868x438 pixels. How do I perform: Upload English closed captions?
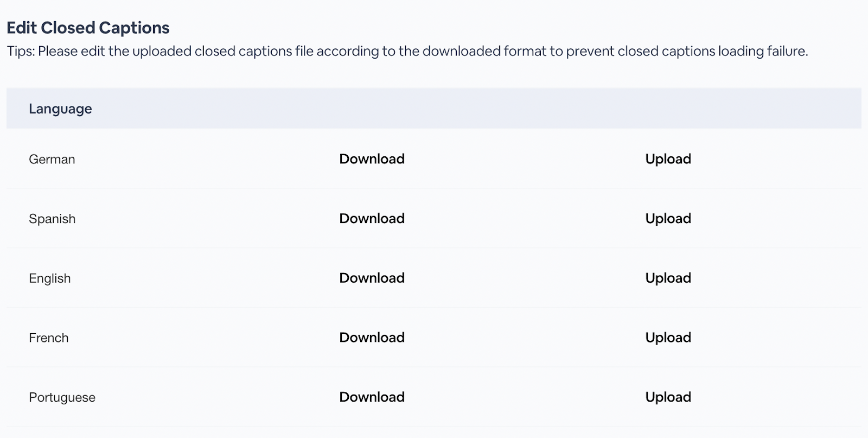click(668, 278)
